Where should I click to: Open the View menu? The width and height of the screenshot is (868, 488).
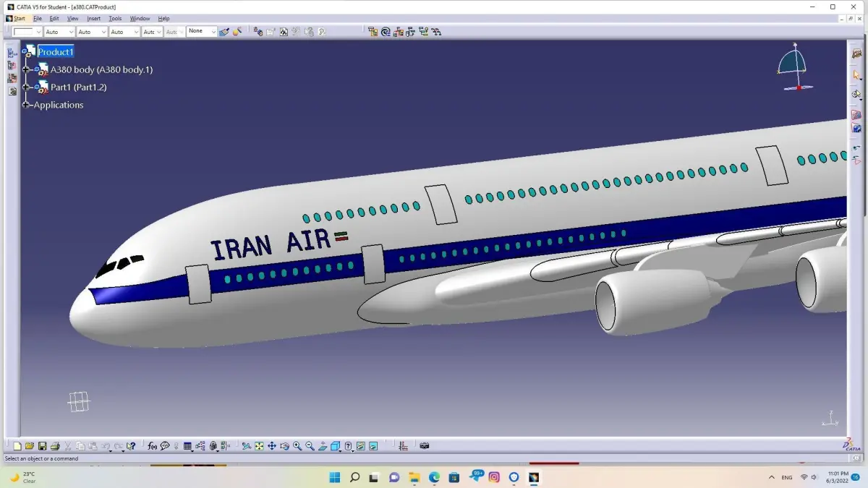73,19
